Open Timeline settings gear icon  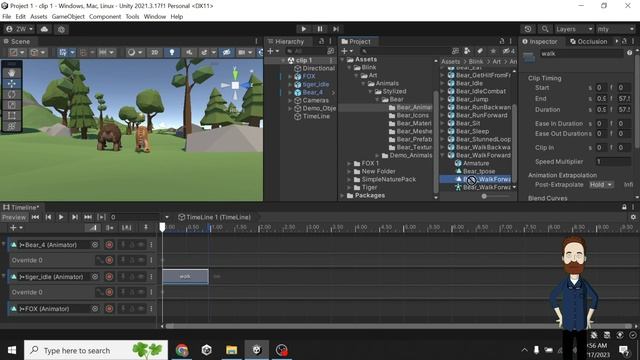[x=633, y=217]
